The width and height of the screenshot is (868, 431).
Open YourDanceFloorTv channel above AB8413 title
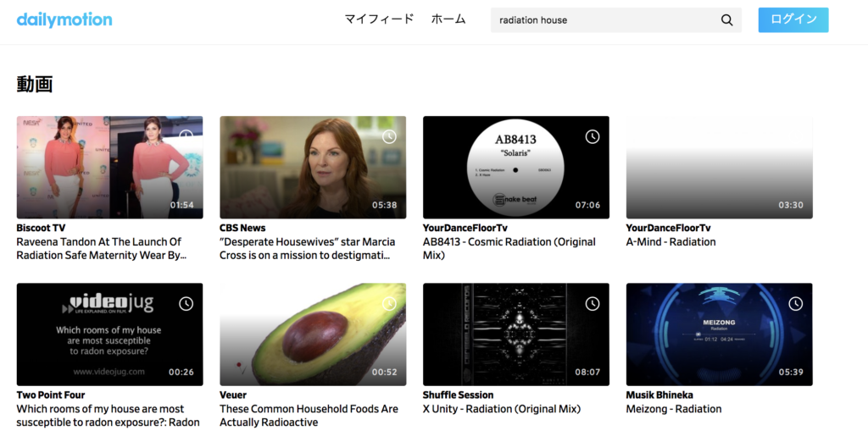465,228
